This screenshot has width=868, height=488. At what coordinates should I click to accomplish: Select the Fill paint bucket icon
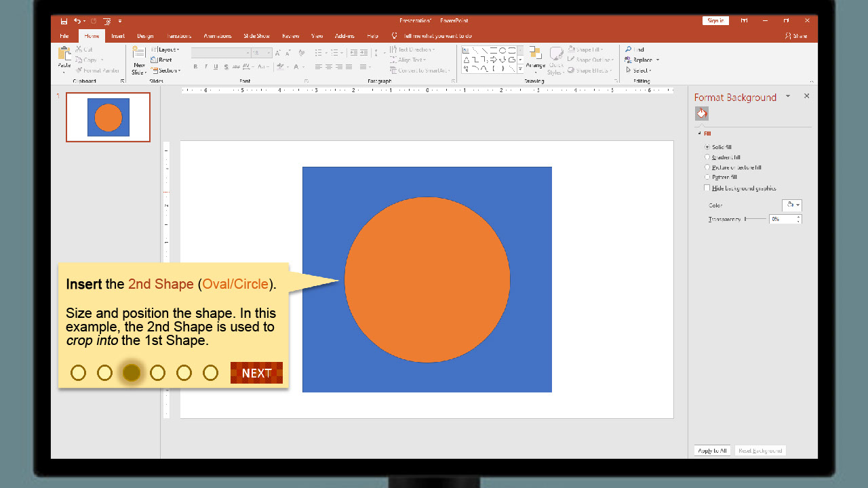coord(702,114)
